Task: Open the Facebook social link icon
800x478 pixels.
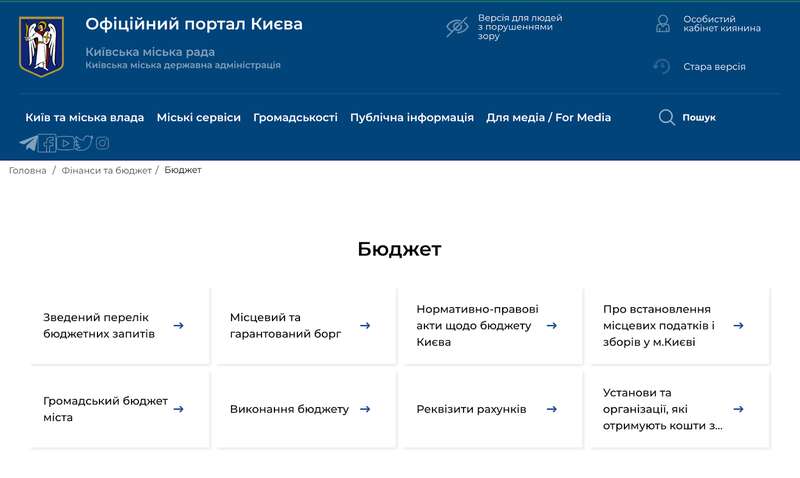Action: tap(47, 143)
